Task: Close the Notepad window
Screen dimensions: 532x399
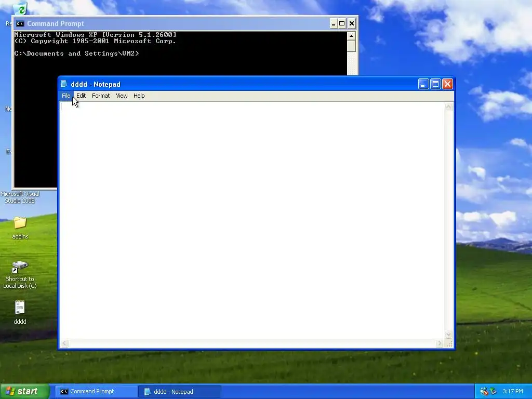Action: point(447,84)
